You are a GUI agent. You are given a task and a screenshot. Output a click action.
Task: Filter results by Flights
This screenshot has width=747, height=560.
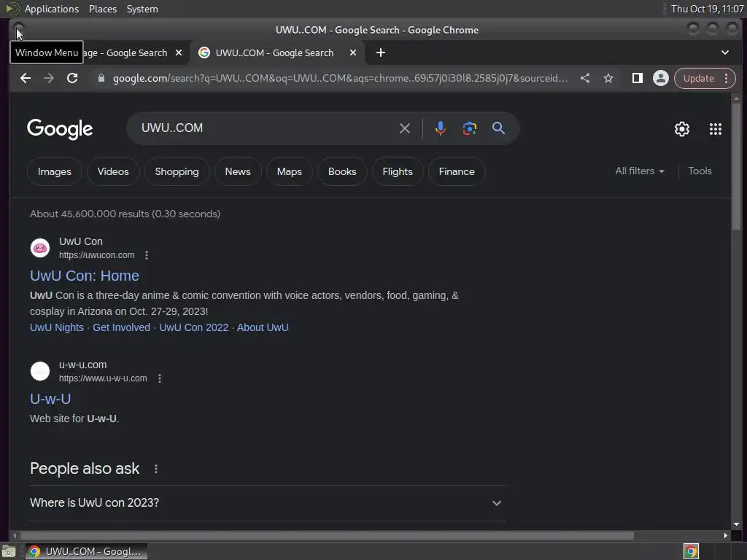click(398, 171)
